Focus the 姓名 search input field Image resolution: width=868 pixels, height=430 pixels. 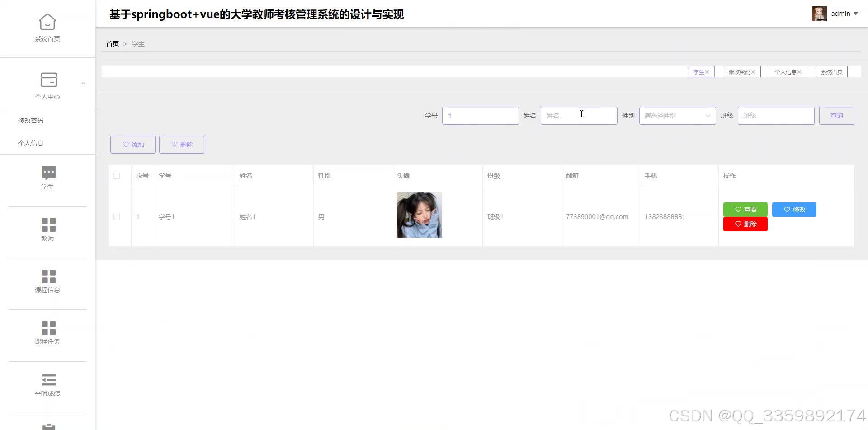click(579, 116)
